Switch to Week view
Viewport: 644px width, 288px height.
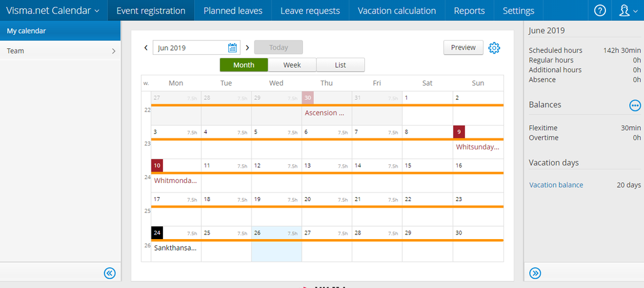click(x=292, y=65)
